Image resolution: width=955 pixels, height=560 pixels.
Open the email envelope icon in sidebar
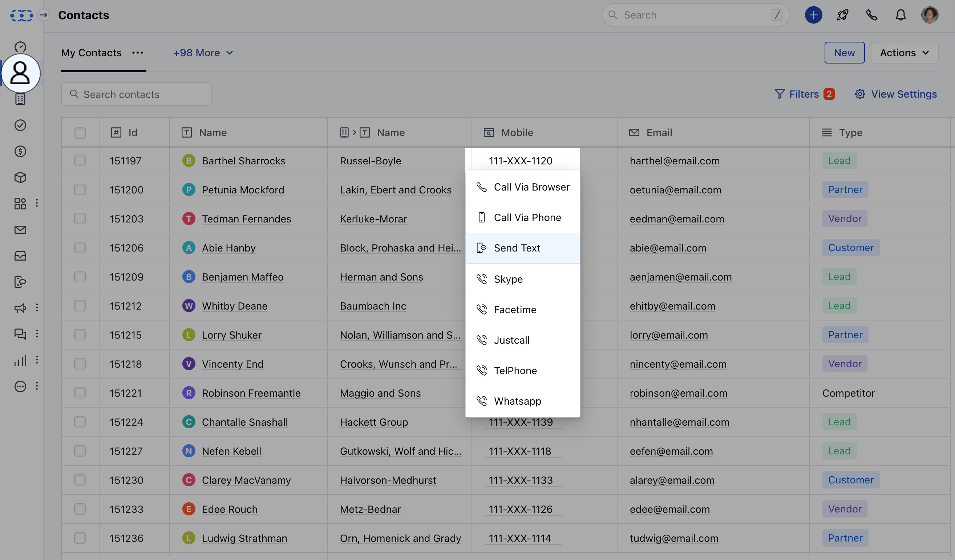(20, 230)
